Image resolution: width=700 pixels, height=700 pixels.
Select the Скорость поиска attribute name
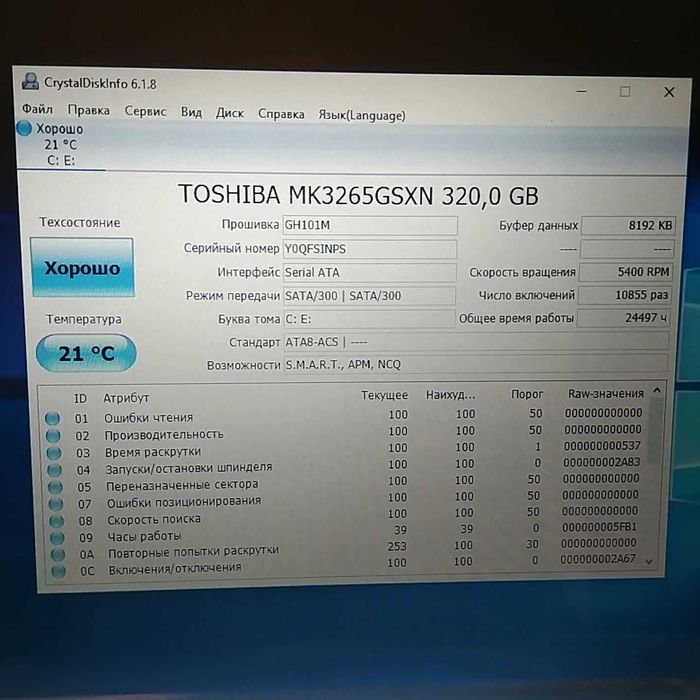click(154, 520)
